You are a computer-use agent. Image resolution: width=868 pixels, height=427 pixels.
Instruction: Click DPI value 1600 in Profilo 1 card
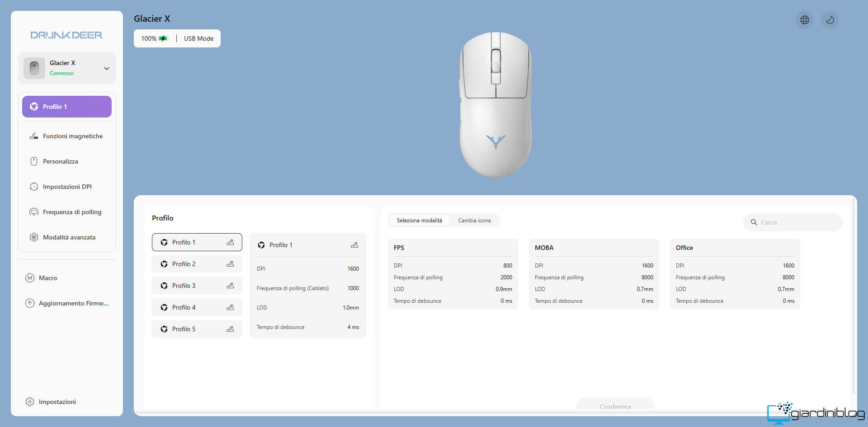coord(353,269)
